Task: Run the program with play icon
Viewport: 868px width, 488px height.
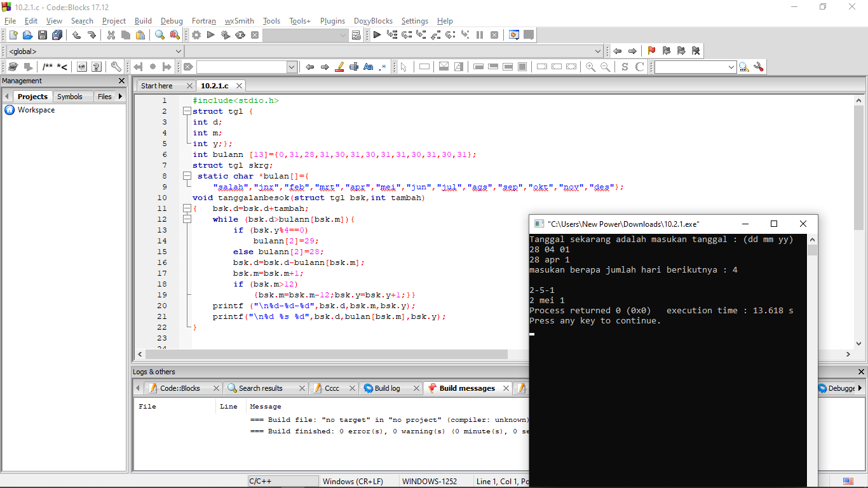Action: [x=211, y=35]
